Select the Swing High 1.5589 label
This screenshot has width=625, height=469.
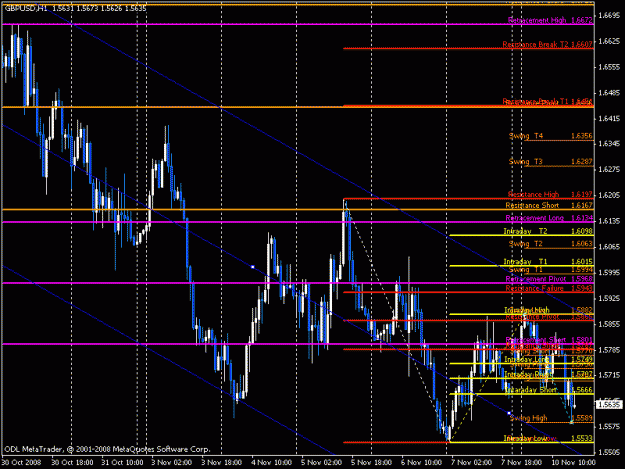tap(551, 418)
